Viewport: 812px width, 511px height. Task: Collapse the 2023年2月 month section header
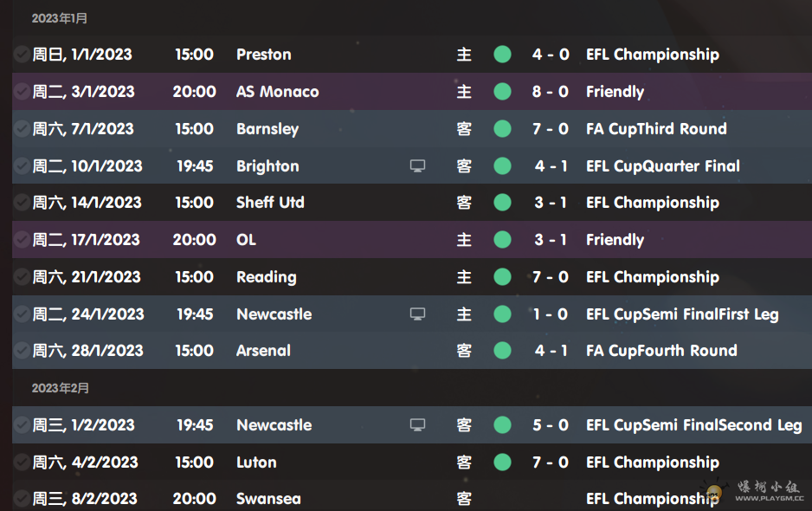tap(60, 388)
